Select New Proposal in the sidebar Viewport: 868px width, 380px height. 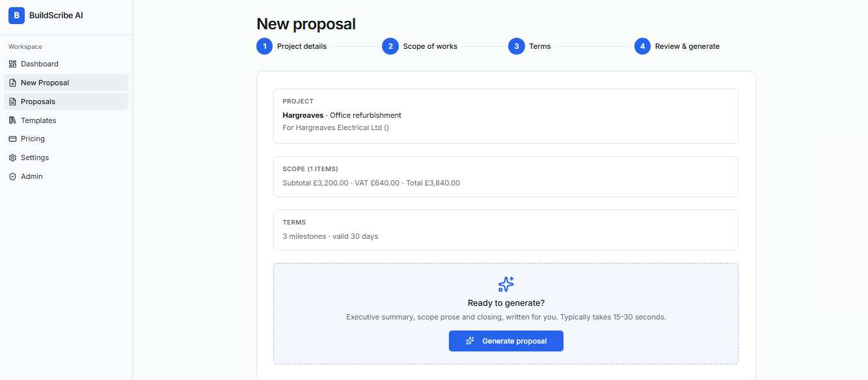pyautogui.click(x=66, y=83)
